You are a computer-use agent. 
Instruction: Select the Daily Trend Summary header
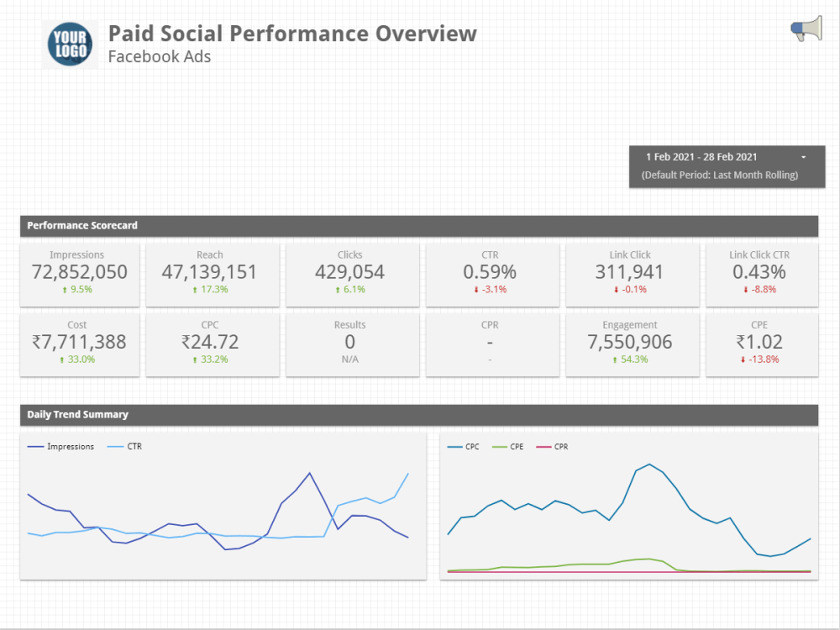coord(78,414)
